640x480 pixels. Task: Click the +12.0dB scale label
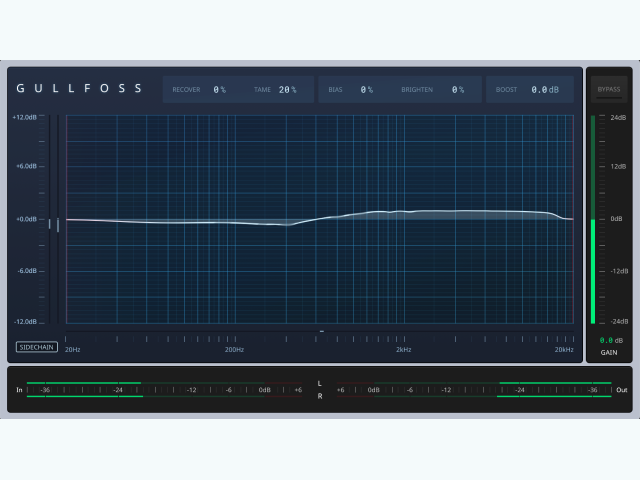[x=24, y=118]
